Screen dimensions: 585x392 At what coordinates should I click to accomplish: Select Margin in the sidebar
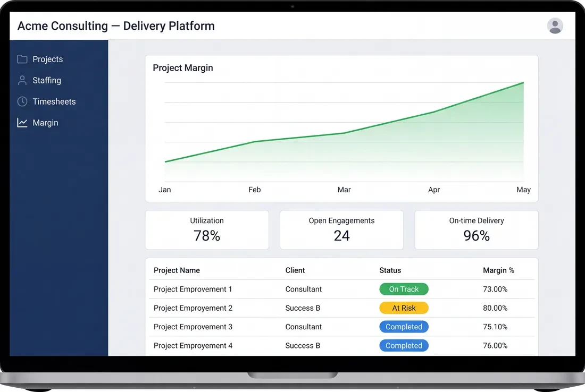click(x=45, y=123)
